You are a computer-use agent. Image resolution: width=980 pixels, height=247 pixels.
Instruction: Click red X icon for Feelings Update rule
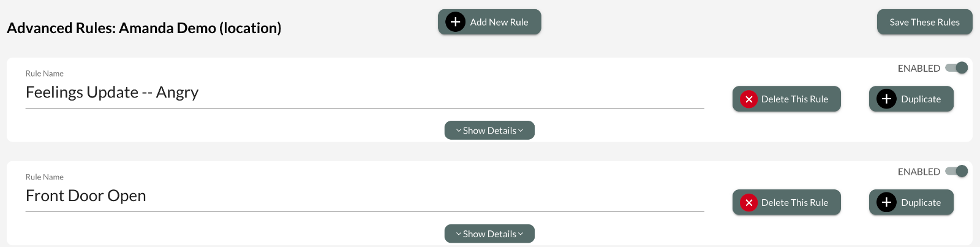[748, 99]
